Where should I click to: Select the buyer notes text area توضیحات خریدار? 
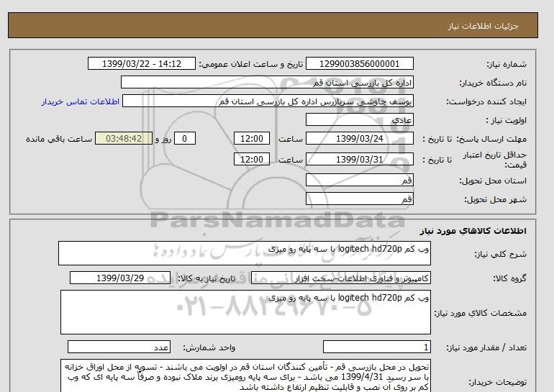pyautogui.click(x=245, y=376)
